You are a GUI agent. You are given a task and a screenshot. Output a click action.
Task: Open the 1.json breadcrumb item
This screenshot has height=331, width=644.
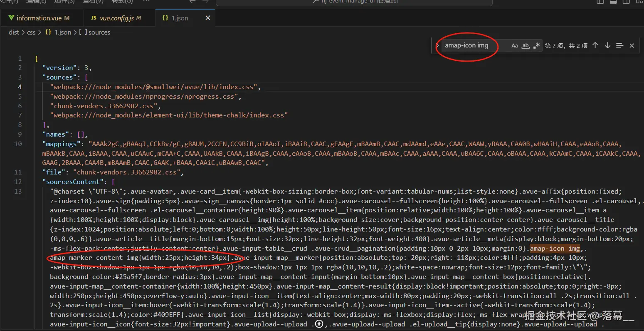click(x=58, y=32)
